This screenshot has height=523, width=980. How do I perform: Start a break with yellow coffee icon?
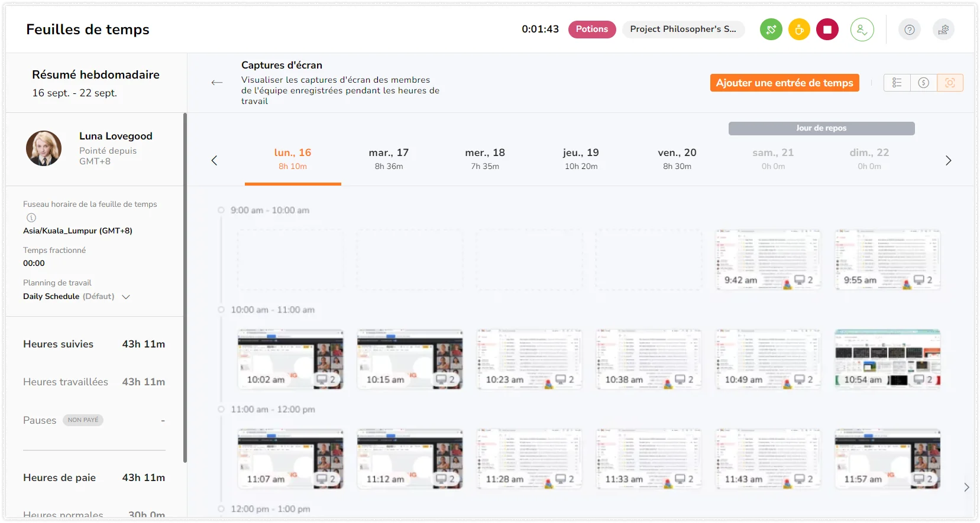[x=799, y=29]
